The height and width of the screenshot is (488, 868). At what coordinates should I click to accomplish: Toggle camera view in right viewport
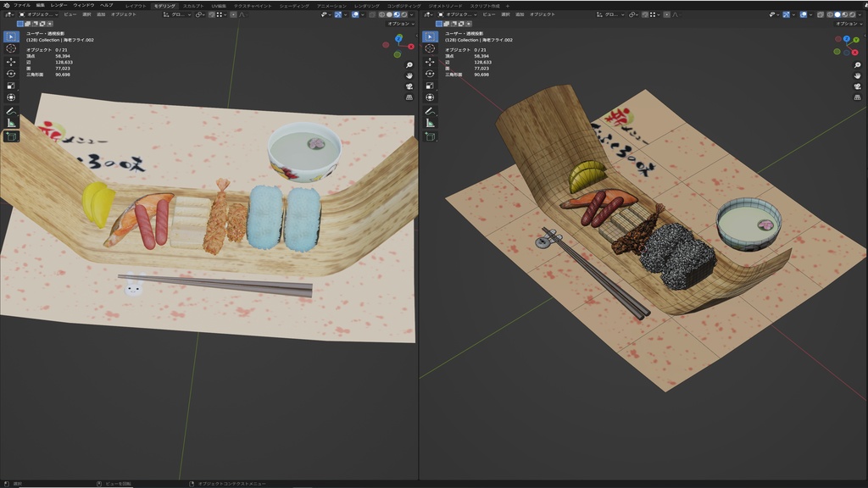[x=858, y=86]
